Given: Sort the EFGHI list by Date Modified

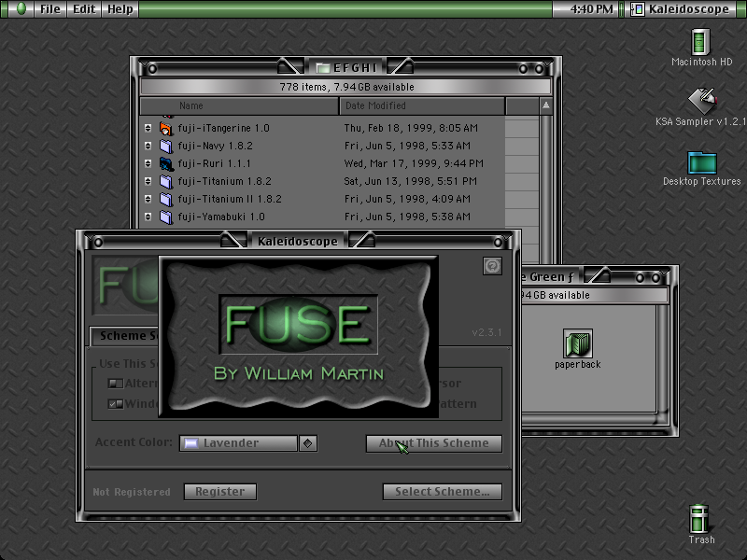Looking at the screenshot, I should point(422,105).
